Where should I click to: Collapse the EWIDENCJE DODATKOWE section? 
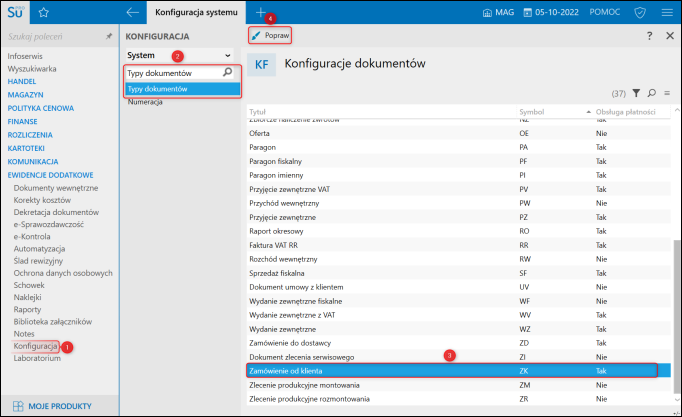[x=50, y=175]
